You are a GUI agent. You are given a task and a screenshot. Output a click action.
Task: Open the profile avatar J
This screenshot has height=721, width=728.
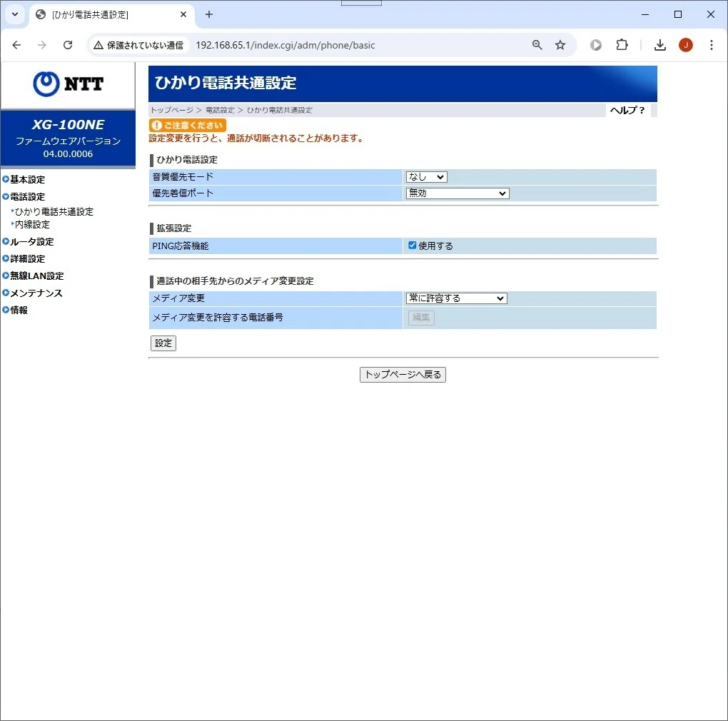coord(686,45)
